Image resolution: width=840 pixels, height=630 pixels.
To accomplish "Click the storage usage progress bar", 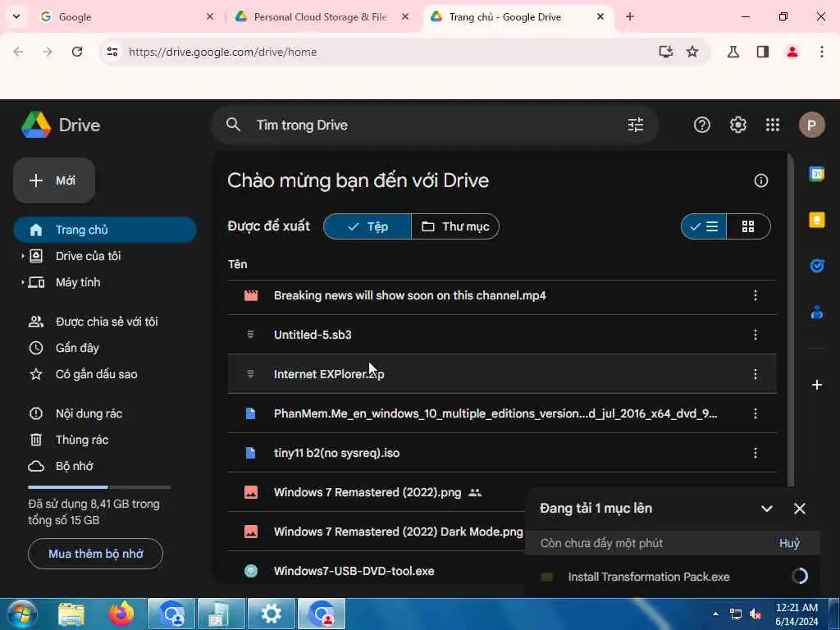I will point(99,487).
